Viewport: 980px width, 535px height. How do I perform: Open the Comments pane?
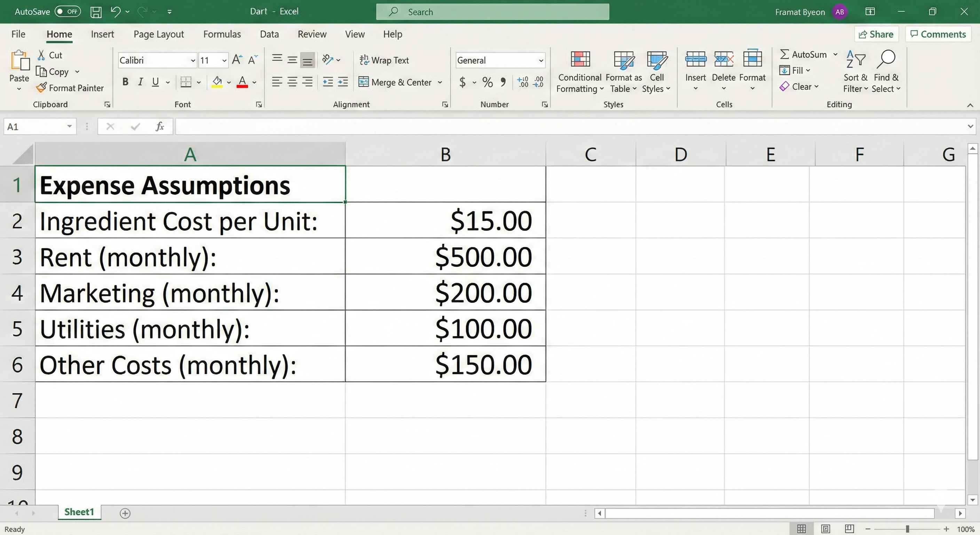[938, 34]
